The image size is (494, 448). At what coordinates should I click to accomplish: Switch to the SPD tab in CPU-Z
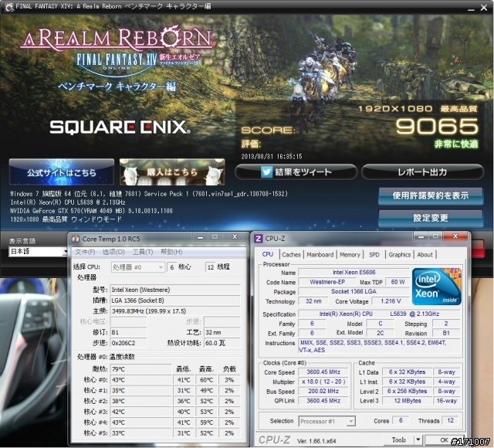[374, 254]
